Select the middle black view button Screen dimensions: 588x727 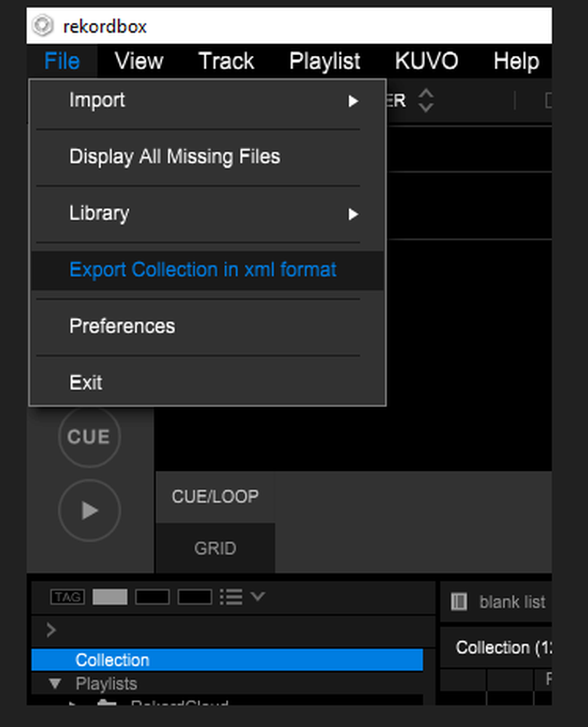[152, 597]
